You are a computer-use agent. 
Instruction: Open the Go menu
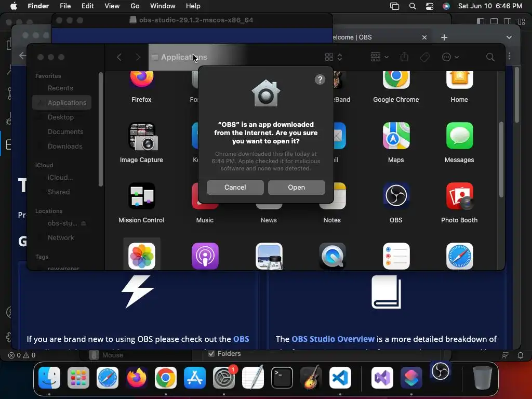point(135,6)
